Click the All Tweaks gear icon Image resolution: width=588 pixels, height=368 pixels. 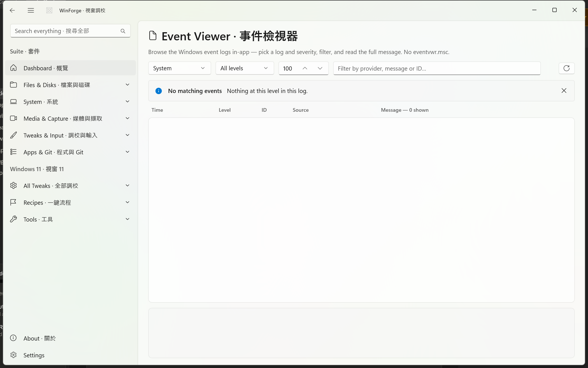click(x=13, y=186)
